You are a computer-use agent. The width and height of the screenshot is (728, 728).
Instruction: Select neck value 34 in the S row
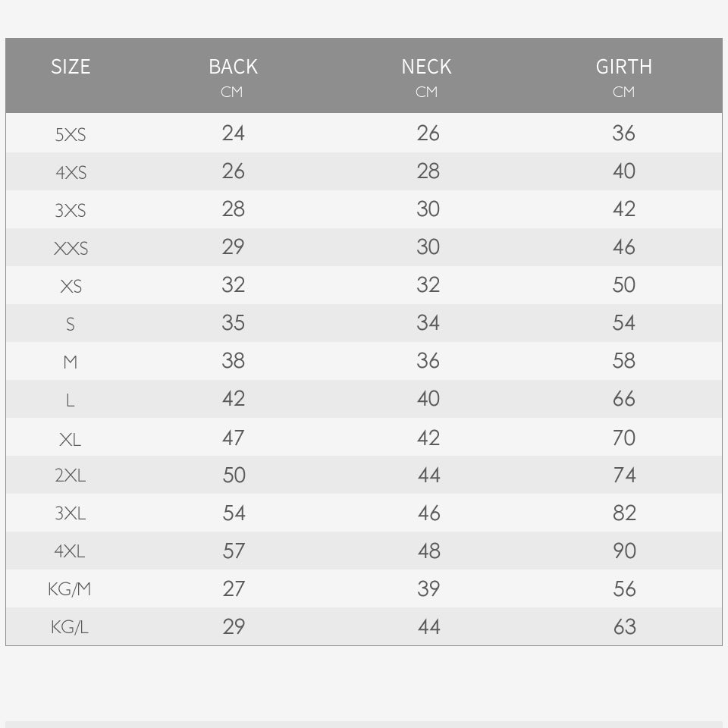(x=428, y=323)
